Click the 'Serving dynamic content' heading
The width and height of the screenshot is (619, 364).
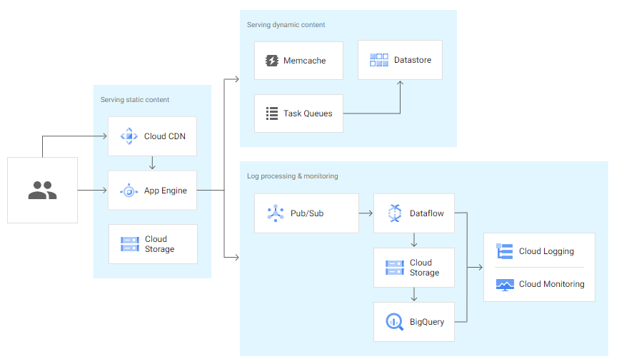click(286, 25)
